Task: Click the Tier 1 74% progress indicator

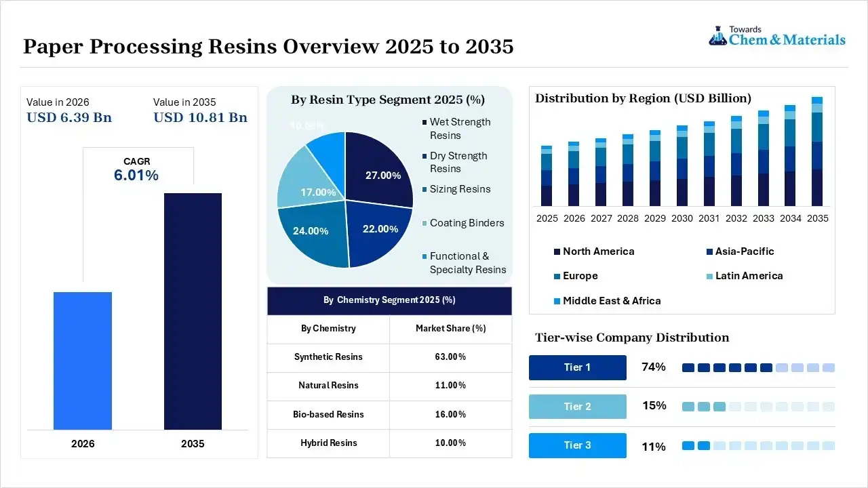Action: (758, 367)
